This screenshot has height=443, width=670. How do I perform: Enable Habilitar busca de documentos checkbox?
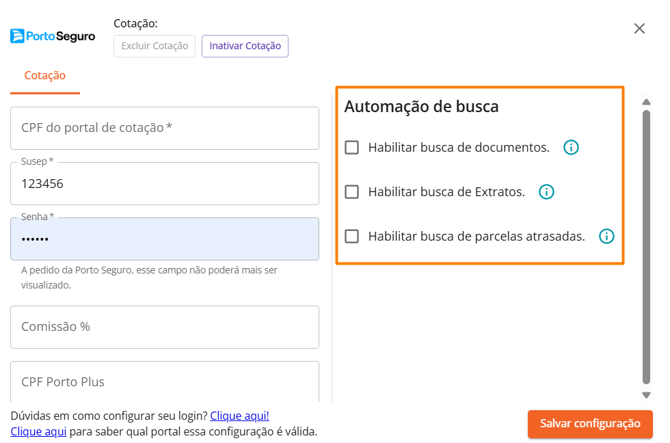(x=352, y=147)
